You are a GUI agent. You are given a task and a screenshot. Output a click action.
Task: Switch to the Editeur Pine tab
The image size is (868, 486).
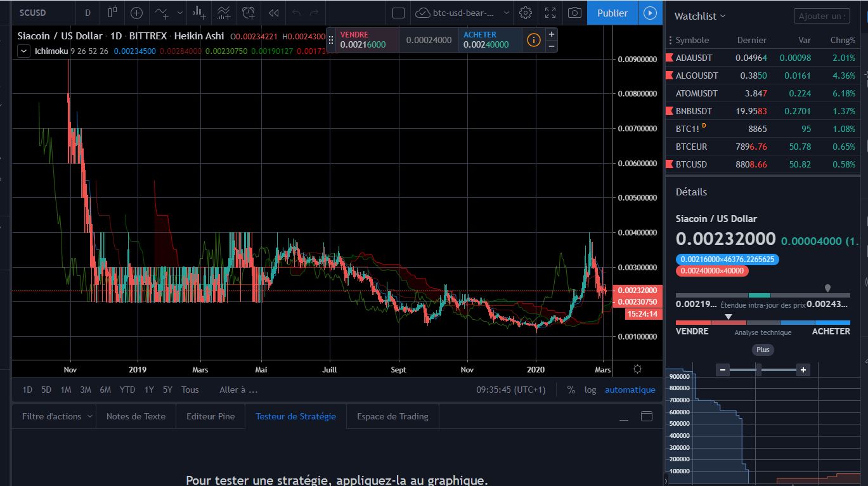click(x=210, y=416)
